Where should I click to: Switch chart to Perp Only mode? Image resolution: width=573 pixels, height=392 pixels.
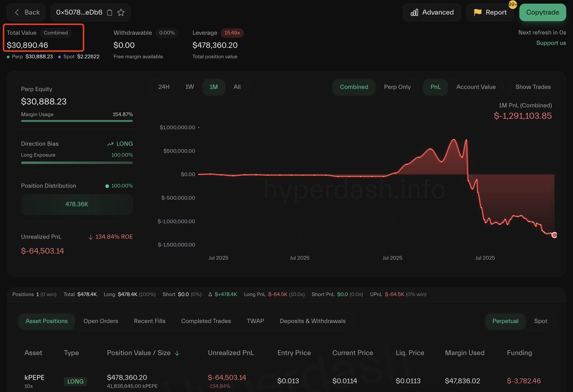397,87
